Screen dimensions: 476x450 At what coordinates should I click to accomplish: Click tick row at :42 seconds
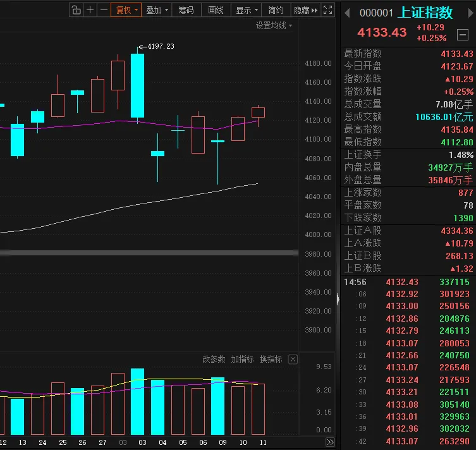point(408,441)
